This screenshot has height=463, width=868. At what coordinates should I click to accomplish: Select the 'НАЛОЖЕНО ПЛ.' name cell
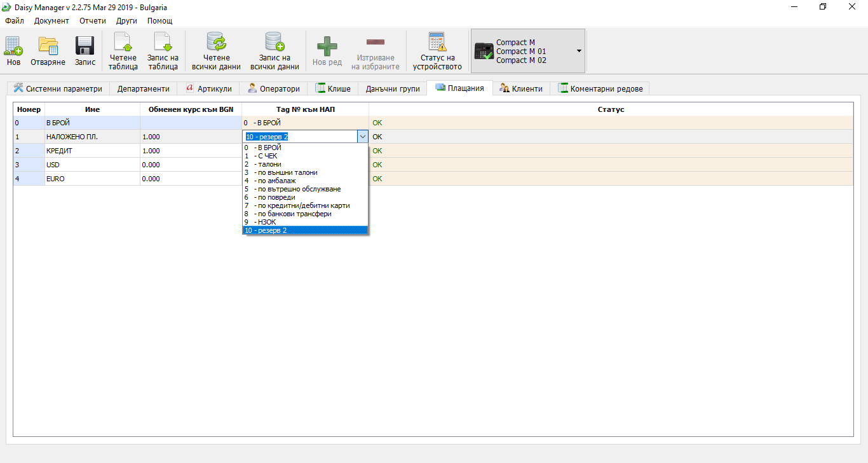[x=93, y=137]
